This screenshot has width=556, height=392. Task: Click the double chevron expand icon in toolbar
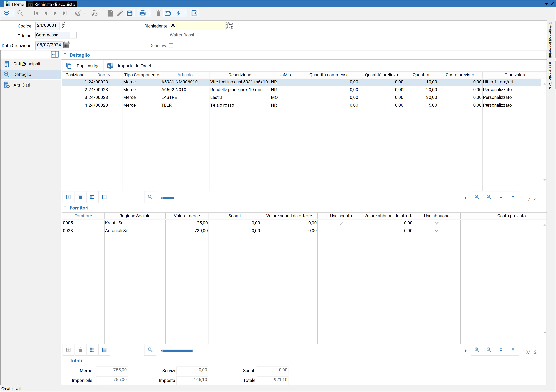(7, 13)
